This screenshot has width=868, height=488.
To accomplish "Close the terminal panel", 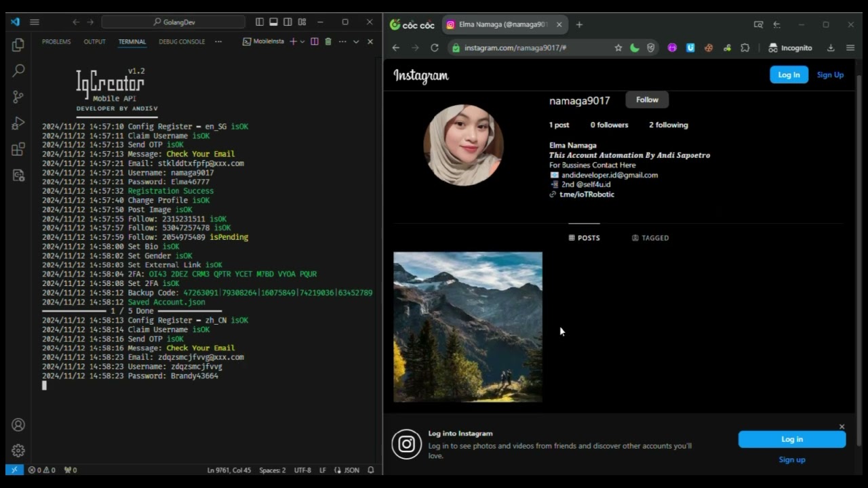I will click(370, 41).
